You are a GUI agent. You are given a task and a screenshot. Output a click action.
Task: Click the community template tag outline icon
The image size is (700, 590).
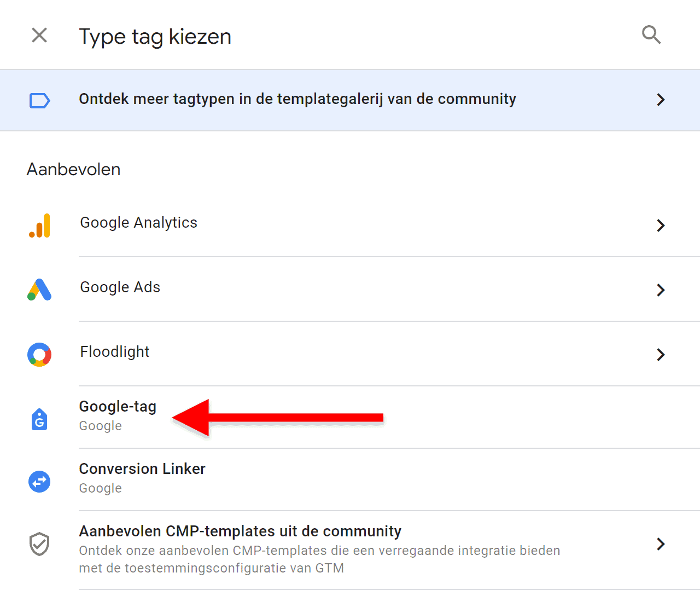tap(39, 101)
